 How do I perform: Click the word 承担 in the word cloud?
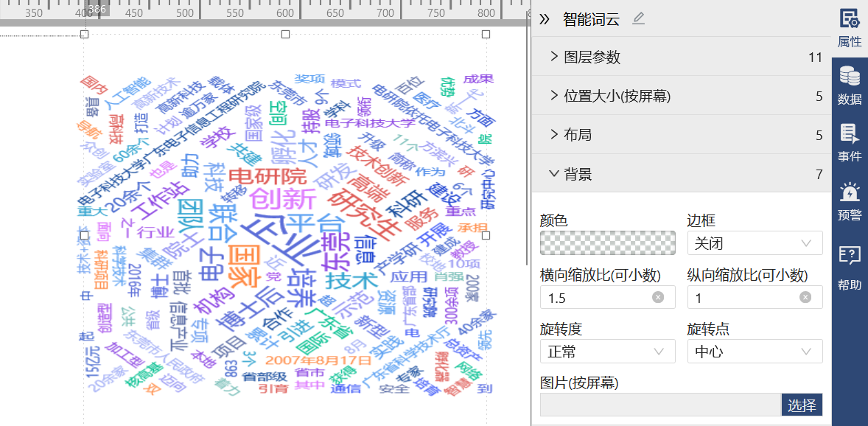(x=472, y=227)
